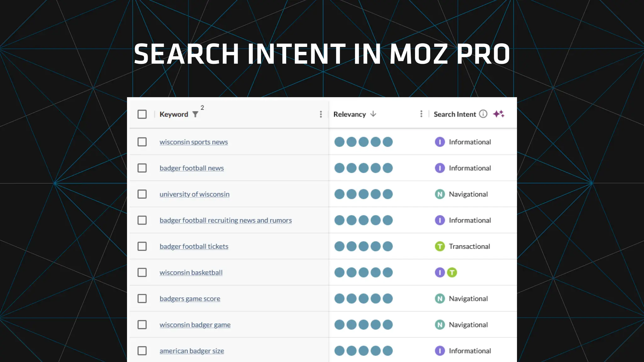The image size is (644, 362).
Task: Click Informational I badge for wisconsin basketball
Action: [x=440, y=272]
